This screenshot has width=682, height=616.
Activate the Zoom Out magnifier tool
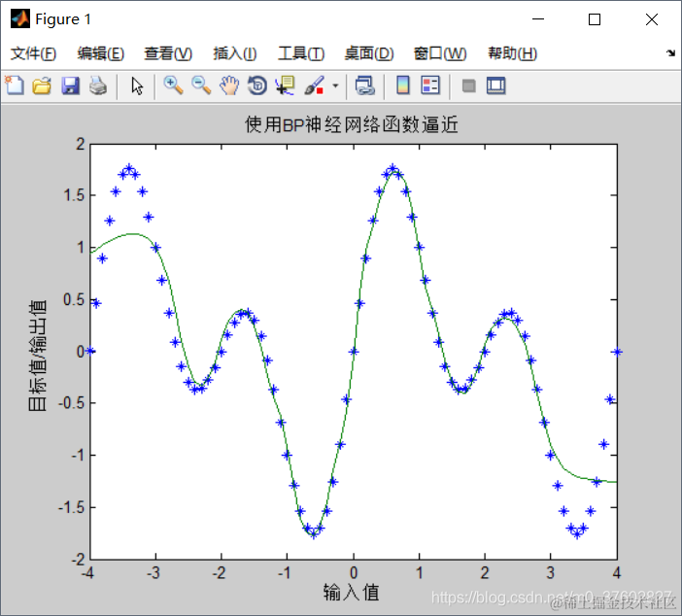[201, 86]
